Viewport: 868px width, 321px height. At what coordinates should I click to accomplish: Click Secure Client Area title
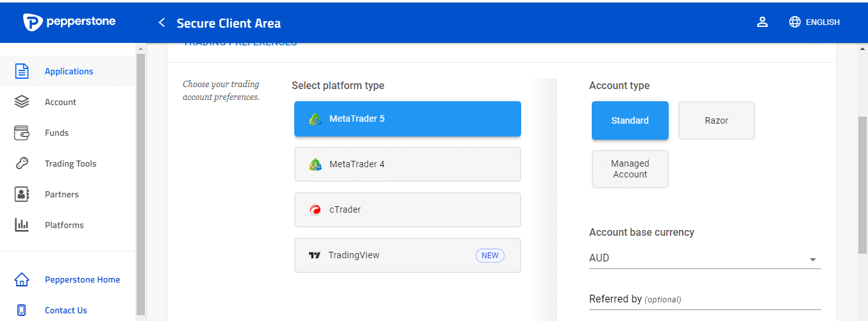coord(228,23)
